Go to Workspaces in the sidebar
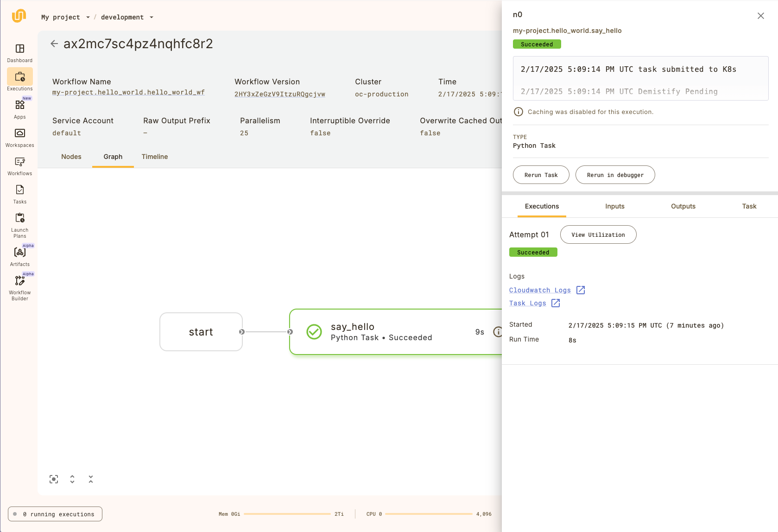The image size is (778, 532). point(20,134)
